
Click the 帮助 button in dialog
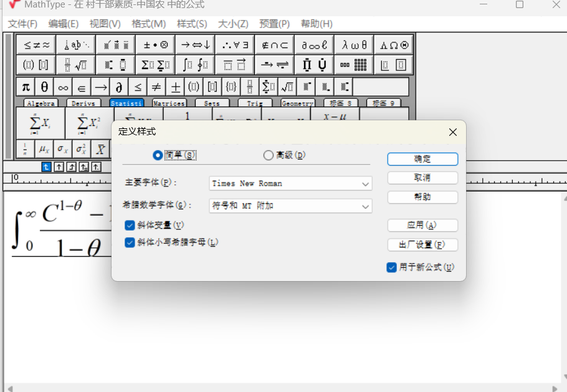[422, 197]
